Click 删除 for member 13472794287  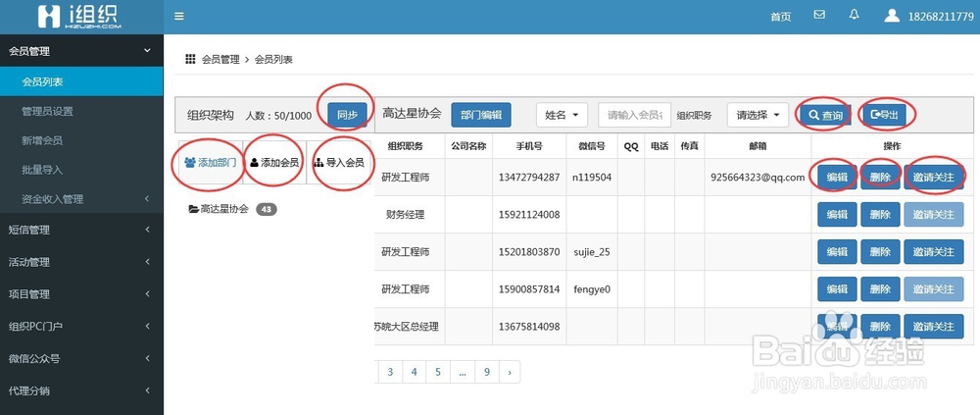pyautogui.click(x=880, y=178)
